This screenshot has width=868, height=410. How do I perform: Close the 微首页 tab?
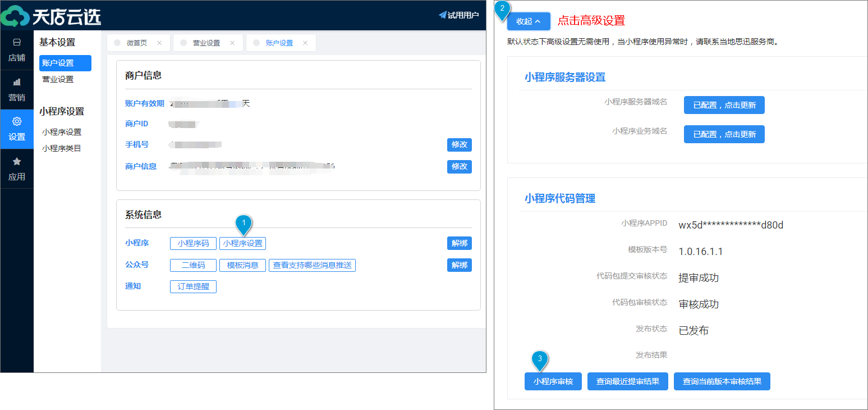pyautogui.click(x=159, y=43)
